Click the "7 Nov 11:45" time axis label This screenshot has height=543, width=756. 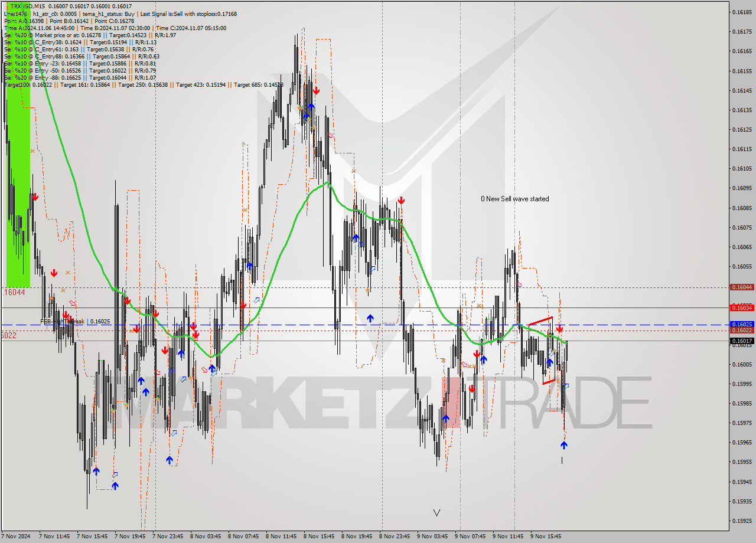(x=54, y=537)
